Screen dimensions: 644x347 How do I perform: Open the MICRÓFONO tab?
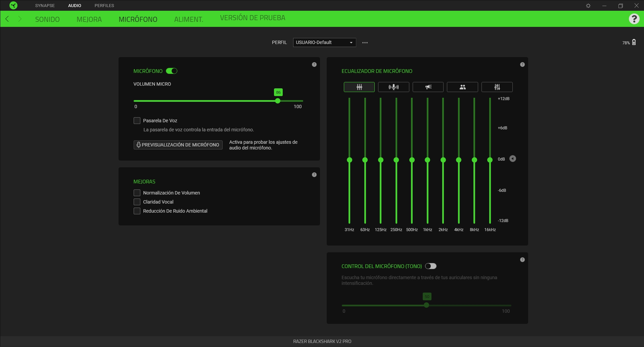[138, 19]
